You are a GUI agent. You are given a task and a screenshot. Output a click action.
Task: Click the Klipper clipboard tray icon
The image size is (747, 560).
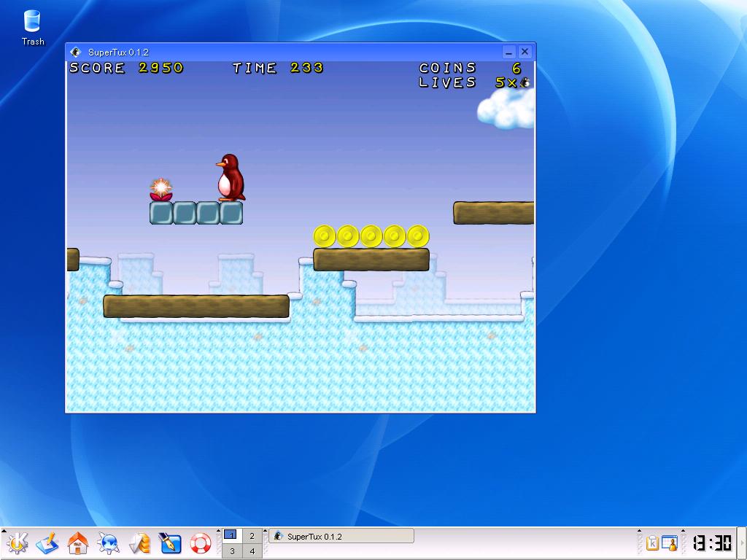(652, 542)
